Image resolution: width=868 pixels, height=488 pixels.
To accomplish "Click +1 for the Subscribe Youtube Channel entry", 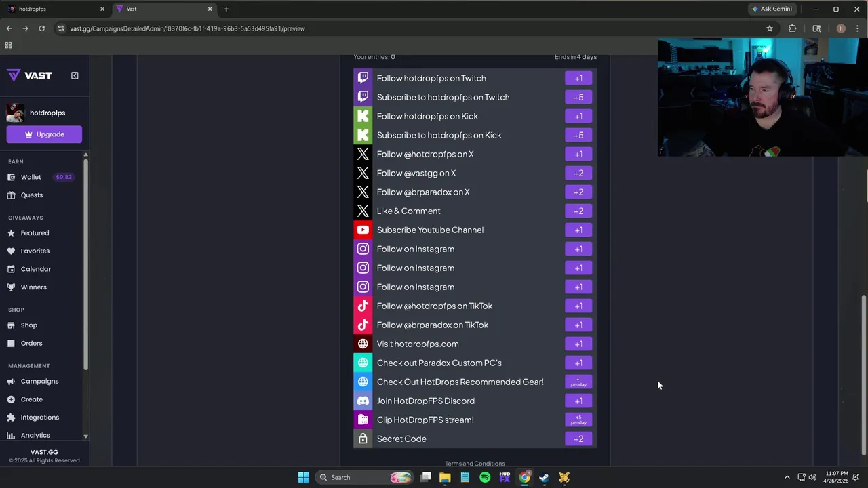I will click(578, 230).
